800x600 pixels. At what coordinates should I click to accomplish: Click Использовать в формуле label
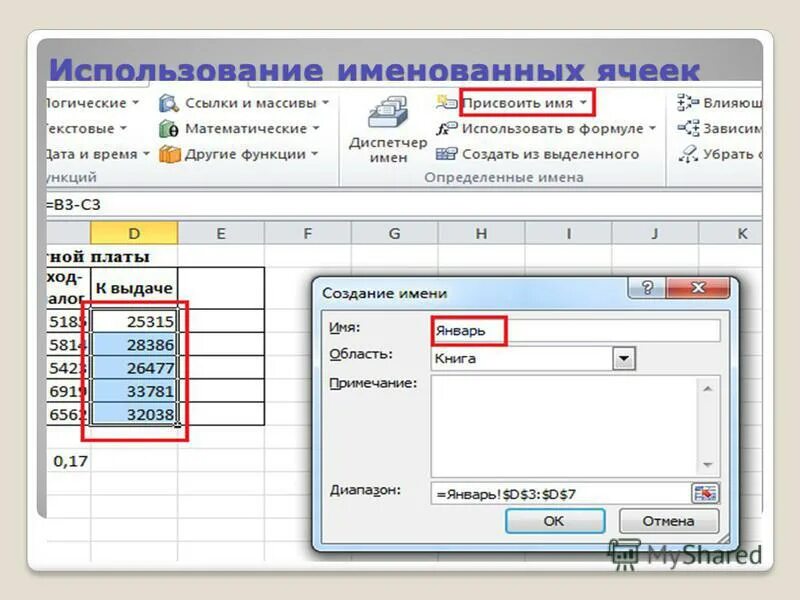pos(553,129)
